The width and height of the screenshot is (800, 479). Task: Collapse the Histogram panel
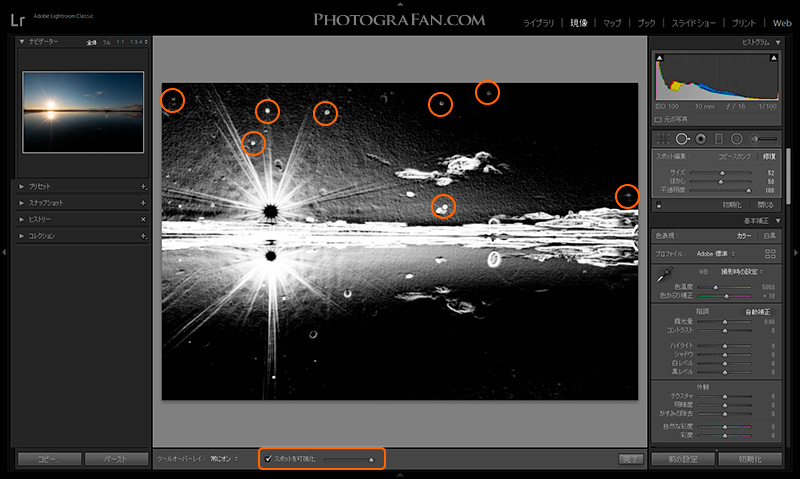tap(778, 42)
